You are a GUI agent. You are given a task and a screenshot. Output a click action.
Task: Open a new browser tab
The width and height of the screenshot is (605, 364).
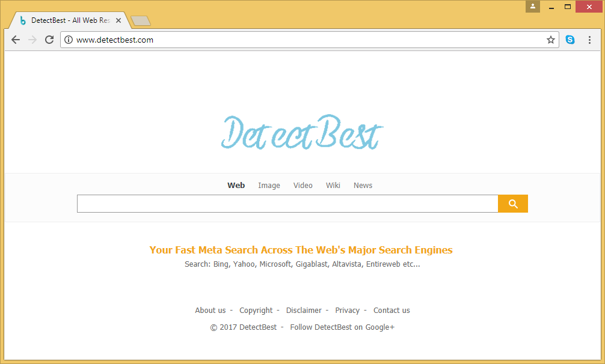tap(140, 21)
